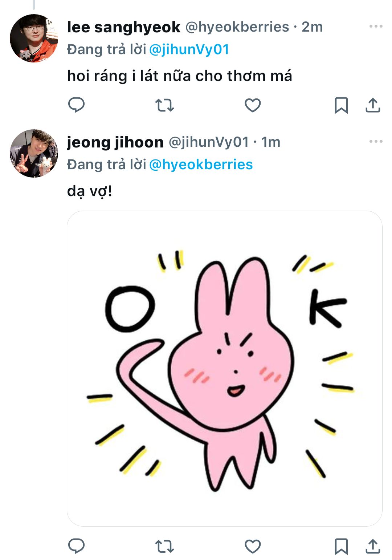This screenshot has width=392, height=560.
Task: Bookmark lee sanghyeok's tweet
Action: point(341,105)
